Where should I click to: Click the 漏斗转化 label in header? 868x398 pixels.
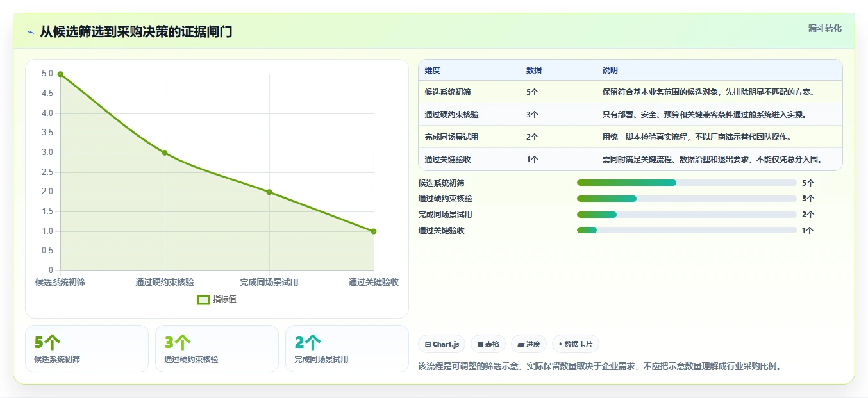824,29
